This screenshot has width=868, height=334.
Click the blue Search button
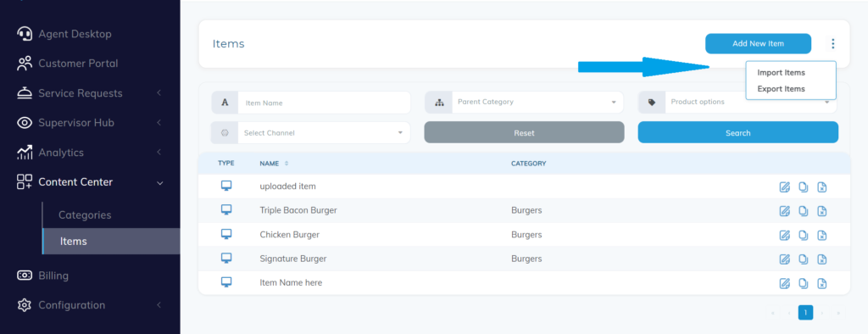(x=738, y=133)
